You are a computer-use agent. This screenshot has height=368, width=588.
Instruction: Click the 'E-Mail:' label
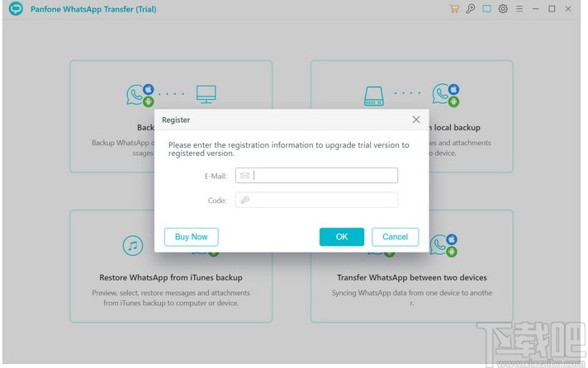216,176
